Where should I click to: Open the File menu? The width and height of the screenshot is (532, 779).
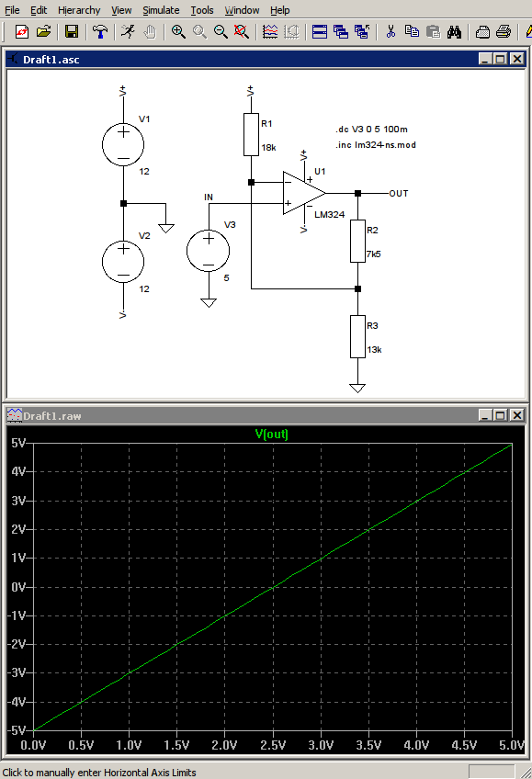(12, 10)
